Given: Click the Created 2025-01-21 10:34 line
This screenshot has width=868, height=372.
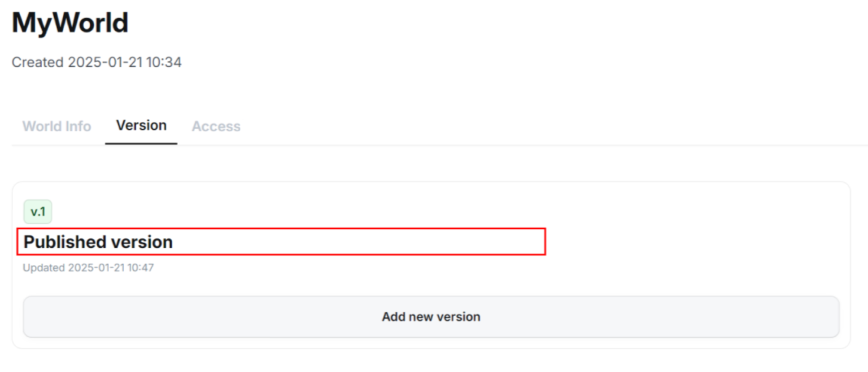Looking at the screenshot, I should (x=96, y=62).
